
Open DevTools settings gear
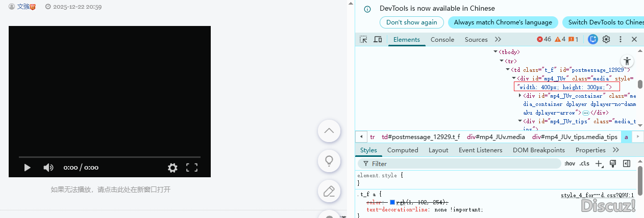606,39
